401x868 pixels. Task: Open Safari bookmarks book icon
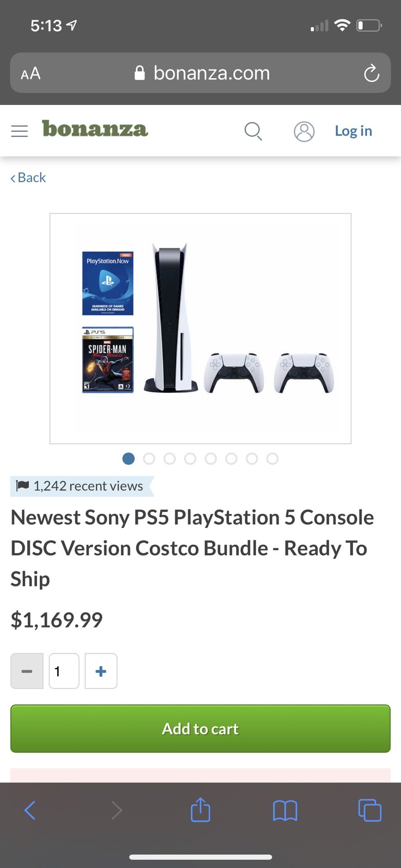tap(285, 810)
